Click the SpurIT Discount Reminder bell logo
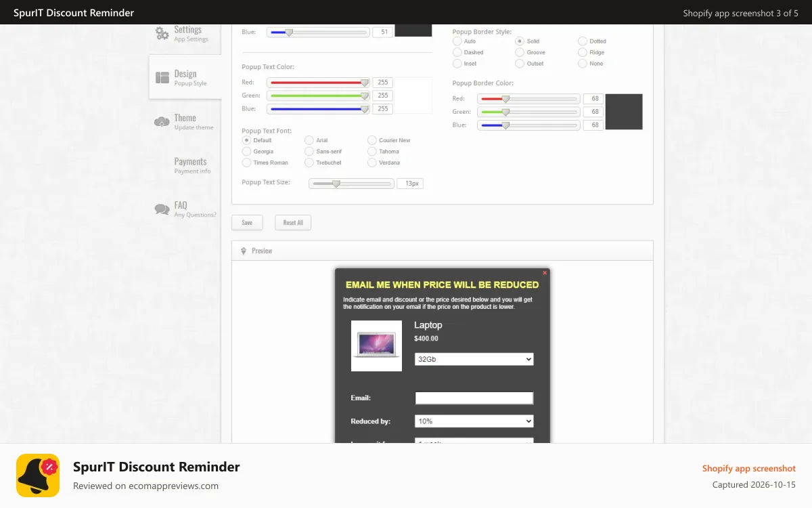This screenshot has width=812, height=508. click(x=38, y=475)
